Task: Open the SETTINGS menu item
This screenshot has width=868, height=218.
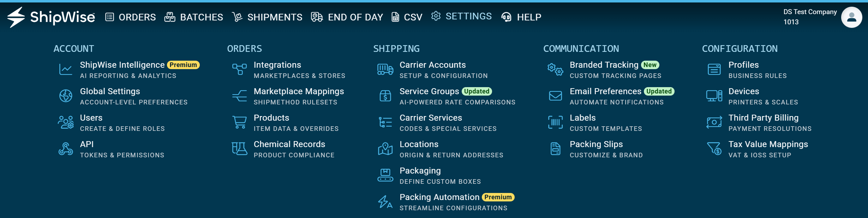Action: point(461,16)
